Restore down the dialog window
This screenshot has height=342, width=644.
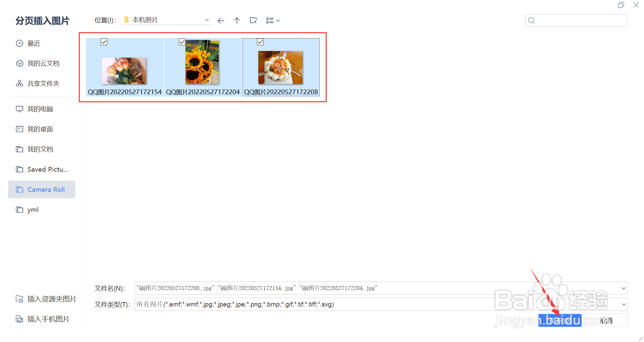click(x=621, y=5)
